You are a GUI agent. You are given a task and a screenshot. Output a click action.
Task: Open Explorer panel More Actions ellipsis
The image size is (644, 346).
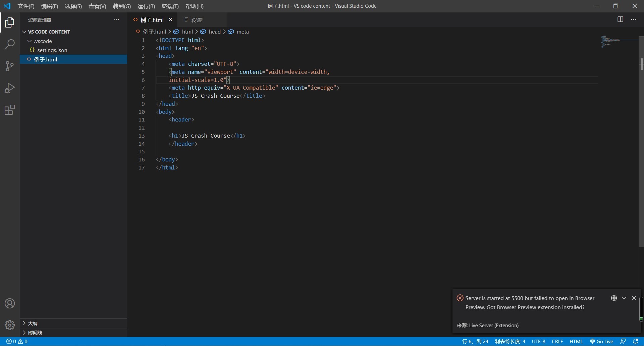click(116, 19)
